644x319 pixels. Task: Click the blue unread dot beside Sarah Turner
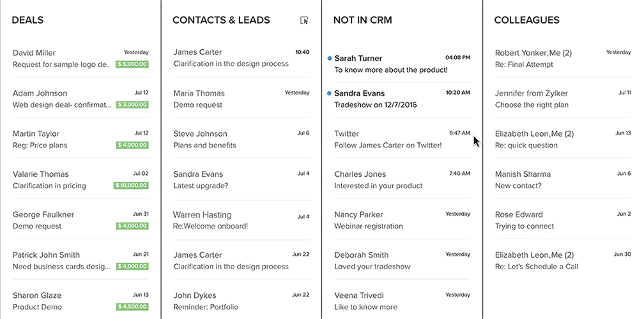(x=330, y=58)
